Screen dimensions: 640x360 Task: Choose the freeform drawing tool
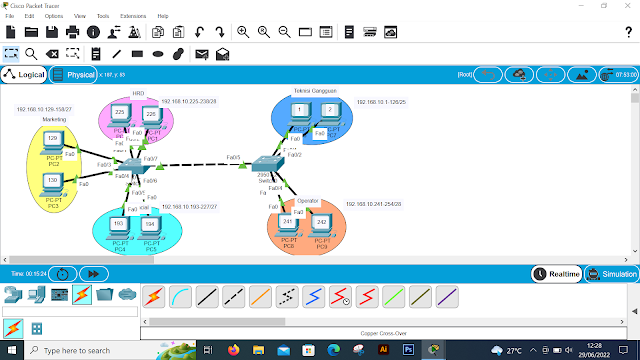pyautogui.click(x=178, y=53)
